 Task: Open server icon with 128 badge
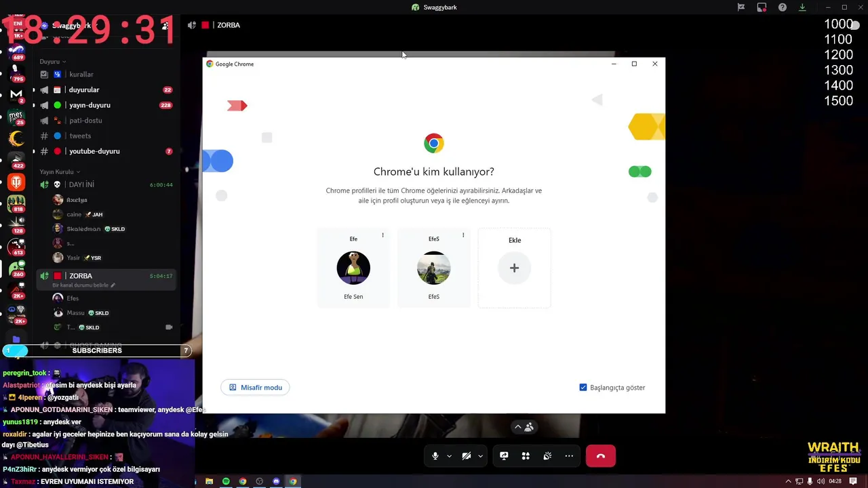click(x=16, y=225)
